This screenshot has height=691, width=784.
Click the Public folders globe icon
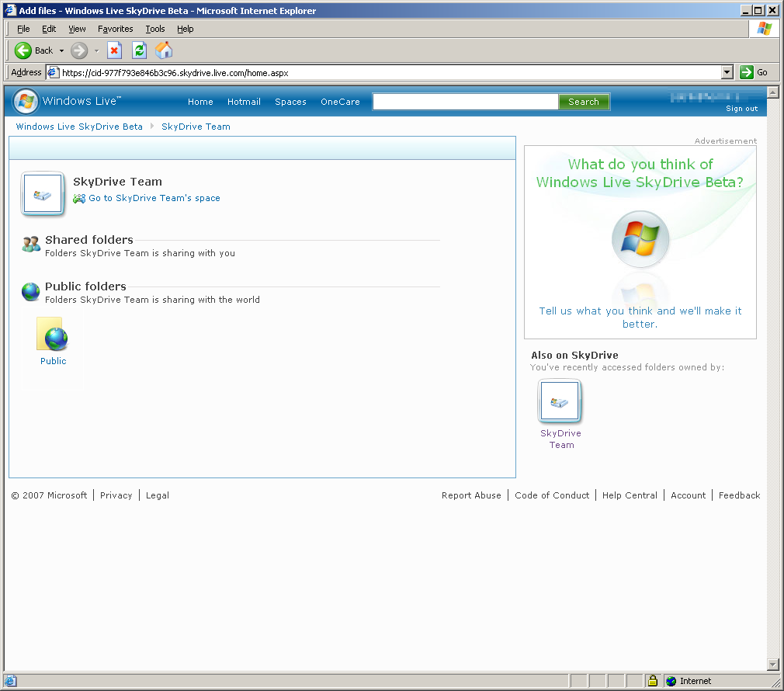[30, 291]
